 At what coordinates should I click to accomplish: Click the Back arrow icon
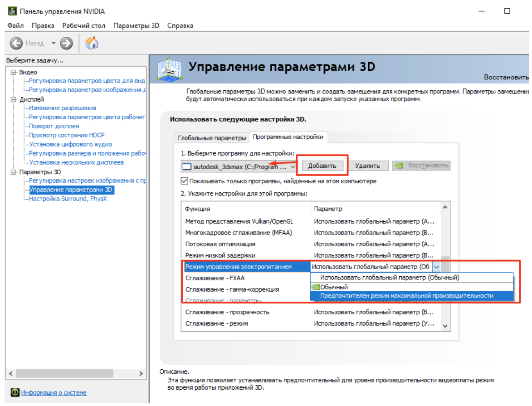point(16,43)
